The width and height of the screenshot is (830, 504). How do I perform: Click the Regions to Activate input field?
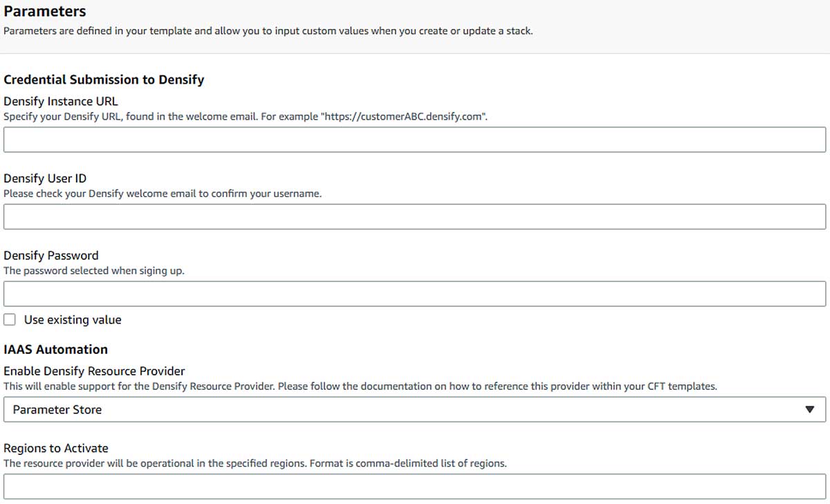point(414,487)
